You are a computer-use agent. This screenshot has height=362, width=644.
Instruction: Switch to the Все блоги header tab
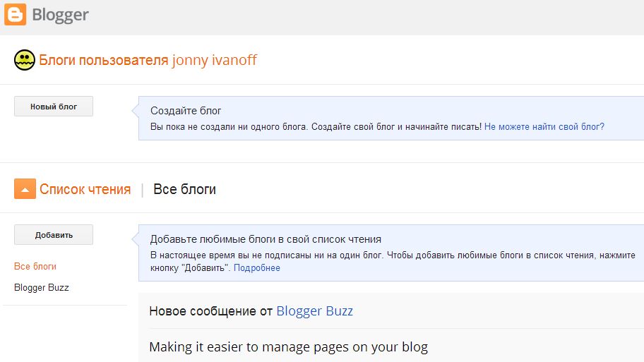point(184,189)
